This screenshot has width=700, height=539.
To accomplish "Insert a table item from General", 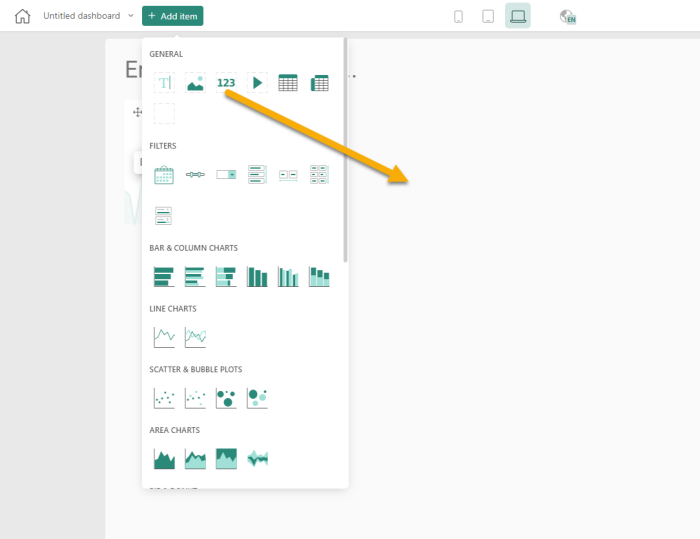I will pos(288,83).
